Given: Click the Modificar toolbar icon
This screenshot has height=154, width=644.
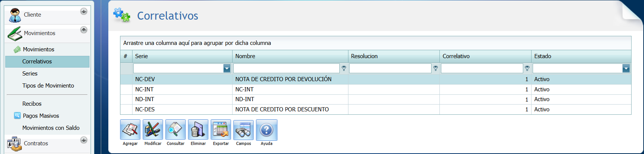Looking at the screenshot, I should tap(153, 130).
